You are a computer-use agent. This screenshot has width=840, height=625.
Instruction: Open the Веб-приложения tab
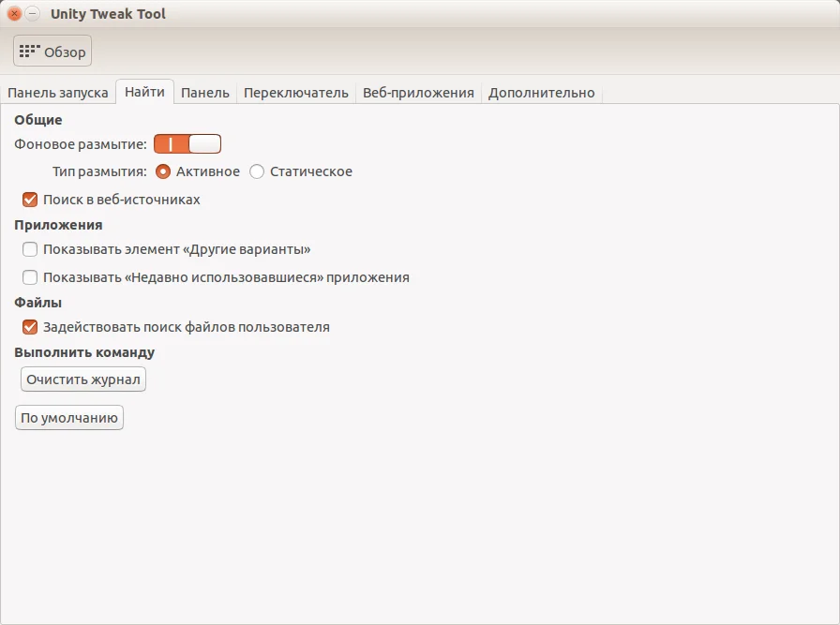pyautogui.click(x=418, y=93)
